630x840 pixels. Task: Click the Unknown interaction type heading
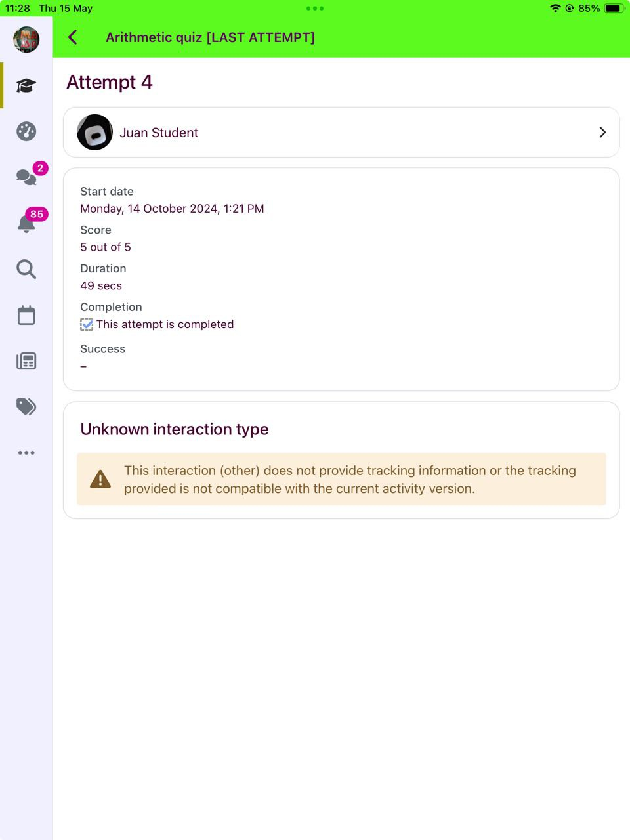[x=175, y=429]
